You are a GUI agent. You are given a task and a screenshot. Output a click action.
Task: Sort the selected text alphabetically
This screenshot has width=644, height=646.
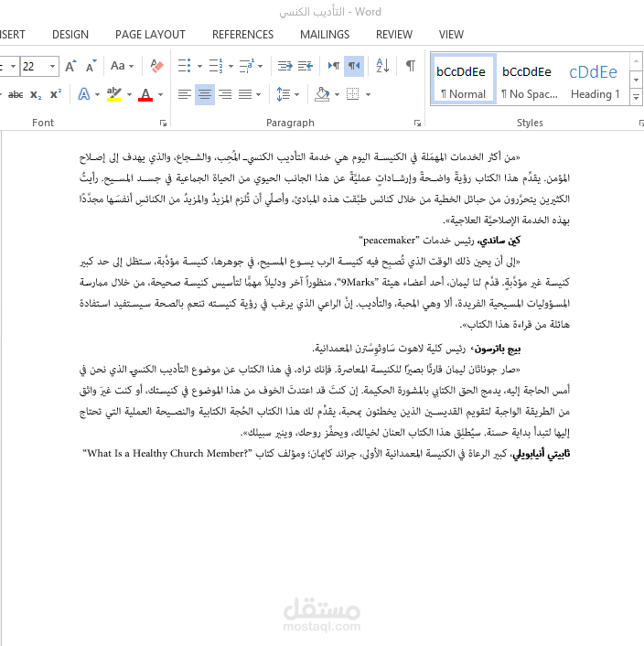382,66
